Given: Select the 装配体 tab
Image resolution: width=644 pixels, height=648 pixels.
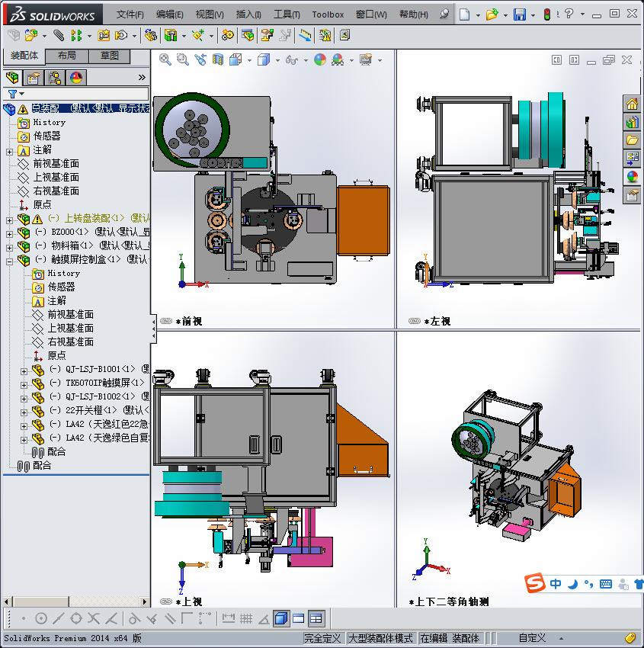Looking at the screenshot, I should click(x=24, y=56).
